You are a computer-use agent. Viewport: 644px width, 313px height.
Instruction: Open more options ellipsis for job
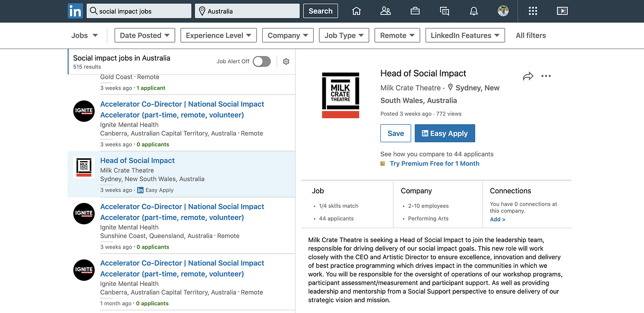(x=546, y=76)
